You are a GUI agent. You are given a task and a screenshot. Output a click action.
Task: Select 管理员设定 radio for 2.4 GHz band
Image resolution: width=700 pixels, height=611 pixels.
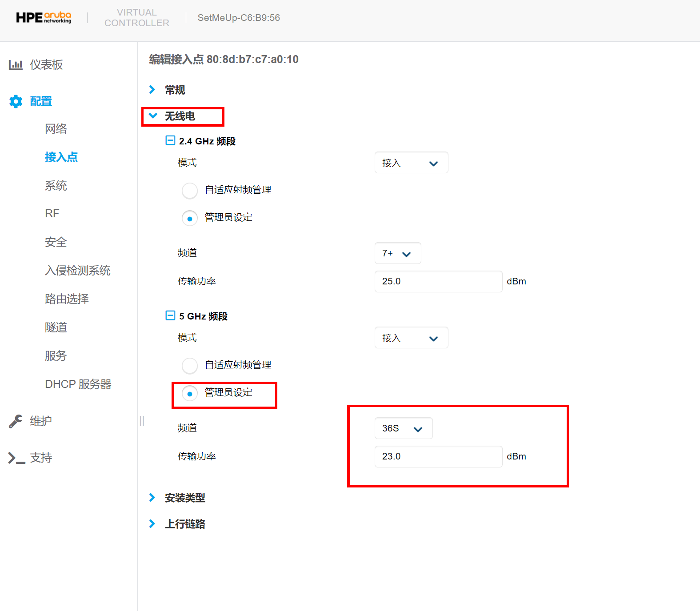190,218
